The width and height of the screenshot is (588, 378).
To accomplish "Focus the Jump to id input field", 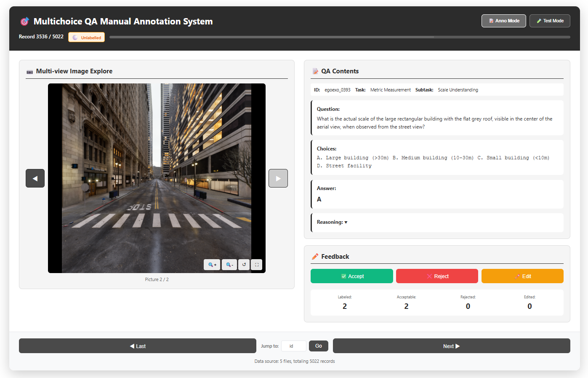I will [293, 346].
